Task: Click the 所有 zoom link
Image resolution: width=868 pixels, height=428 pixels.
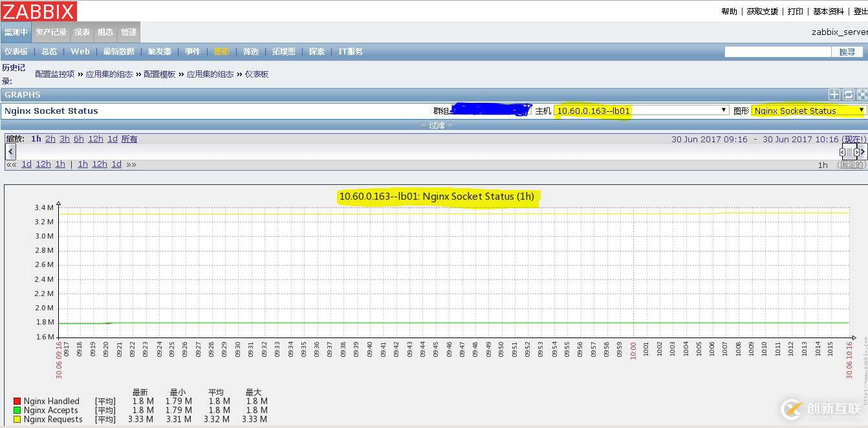Action: point(129,139)
